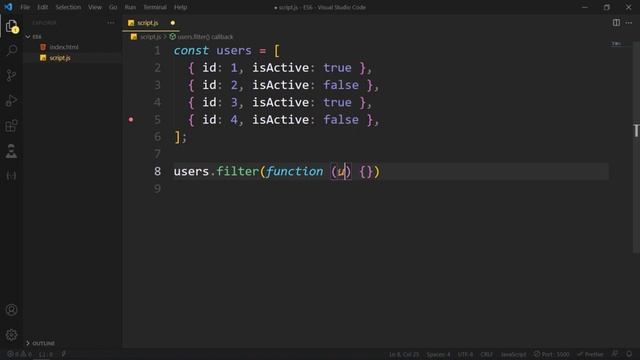The height and width of the screenshot is (360, 640).
Task: Click the 'function' keyword on line 8
Action: (294, 171)
